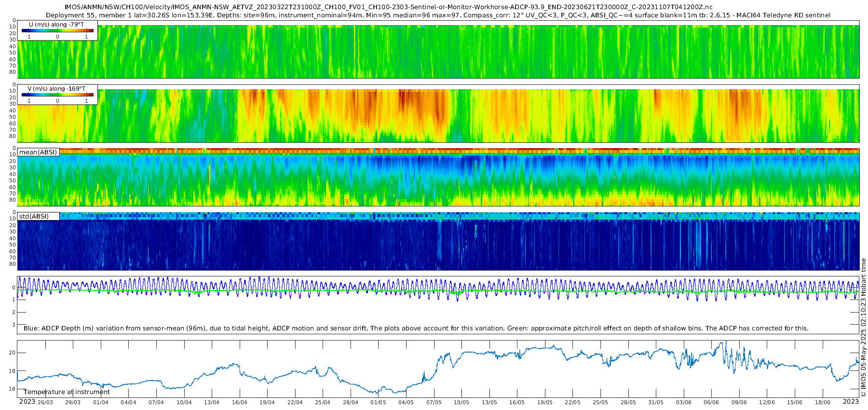The image size is (868, 410).
Task: Click the -3 tick on depth variation axis
Action: pos(13,325)
